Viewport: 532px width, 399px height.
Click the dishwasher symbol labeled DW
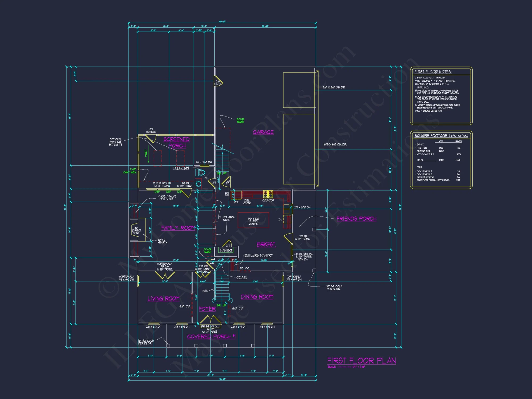286,219
